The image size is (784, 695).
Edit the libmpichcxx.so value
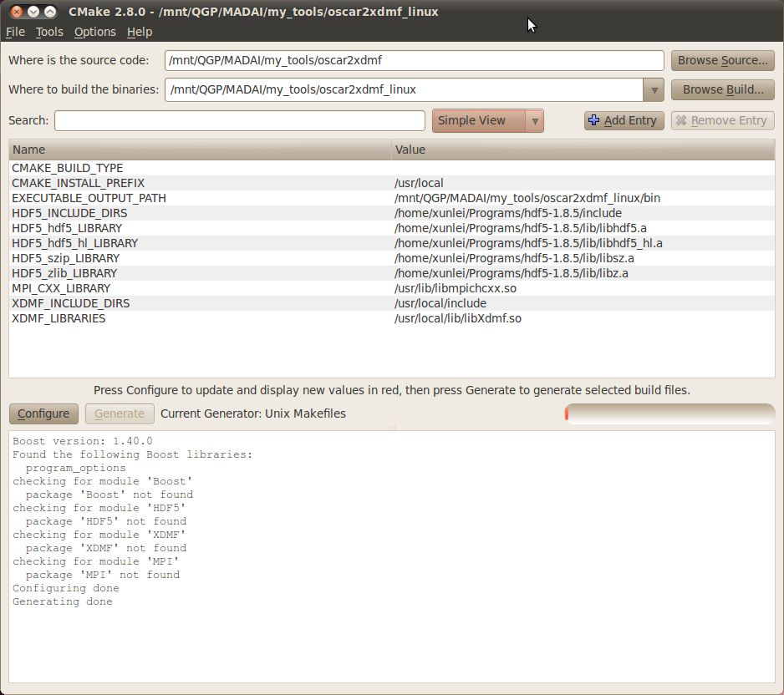click(x=456, y=288)
